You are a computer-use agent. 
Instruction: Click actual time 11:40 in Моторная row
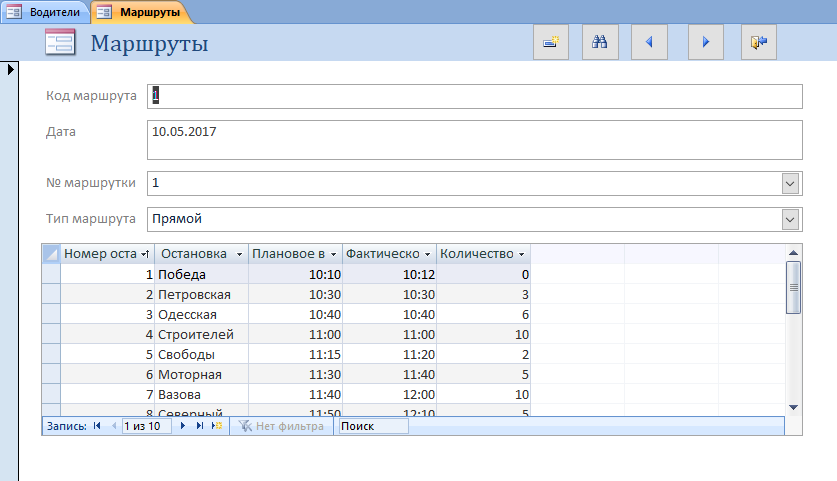[390, 375]
